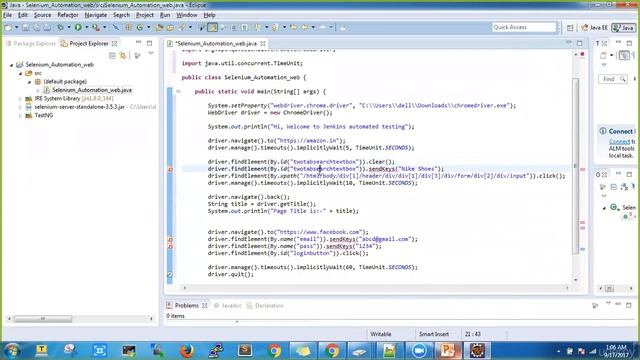Click the Run Last Tool icon

(96, 27)
